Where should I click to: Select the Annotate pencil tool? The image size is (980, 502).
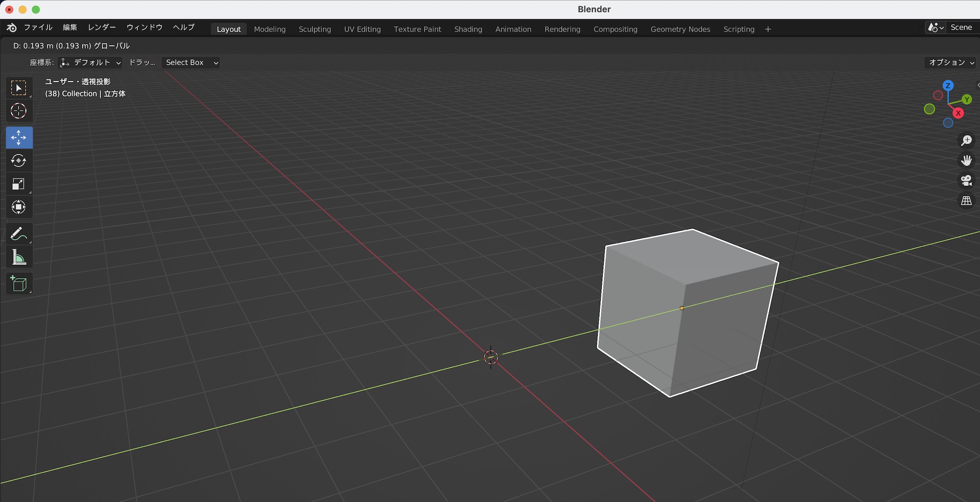click(x=19, y=234)
